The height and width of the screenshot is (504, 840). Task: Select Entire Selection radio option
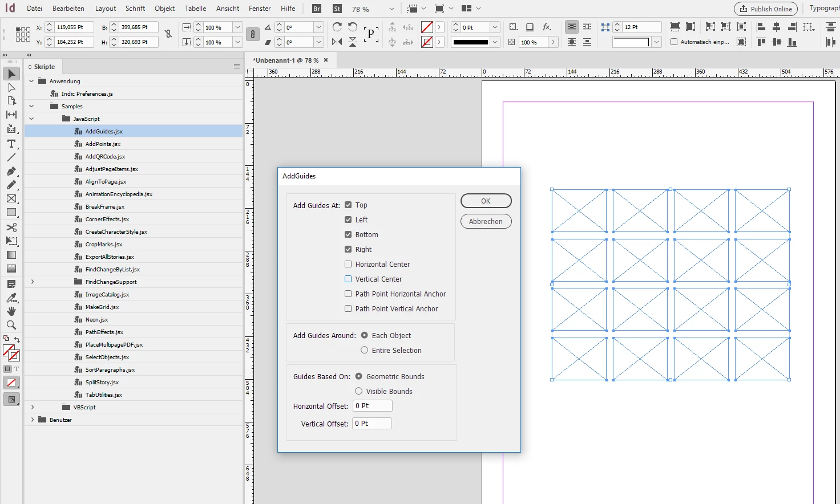pyautogui.click(x=364, y=350)
